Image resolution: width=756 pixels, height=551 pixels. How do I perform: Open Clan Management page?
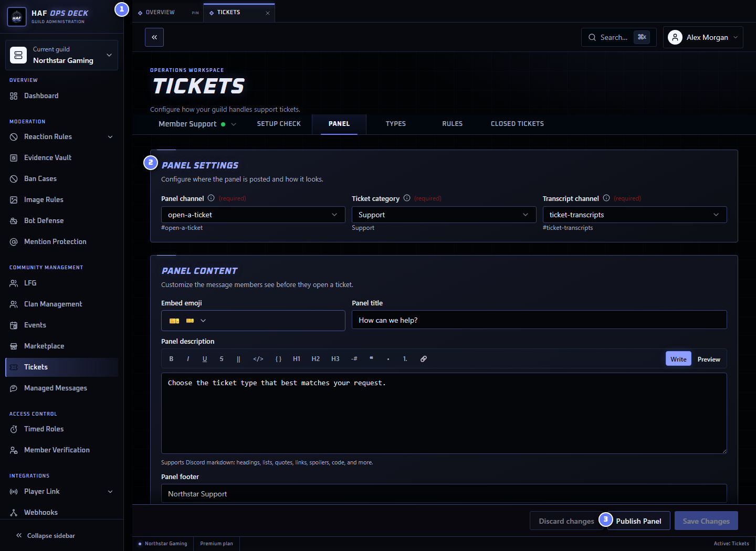[x=61, y=304]
